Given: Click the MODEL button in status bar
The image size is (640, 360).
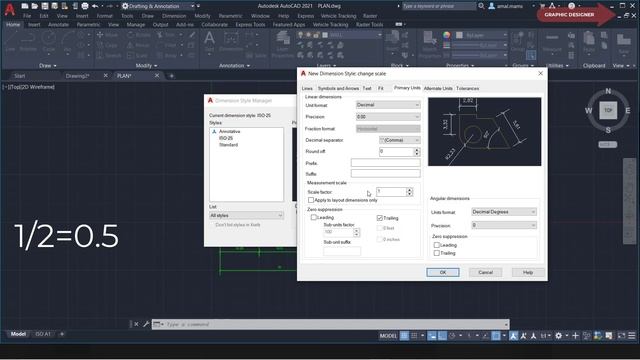Looking at the screenshot, I should pos(388,336).
